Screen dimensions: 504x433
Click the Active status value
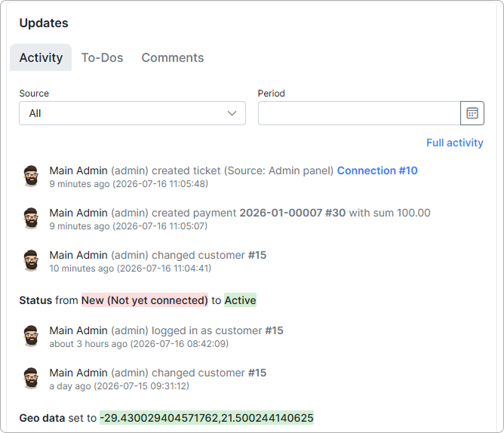(x=240, y=300)
